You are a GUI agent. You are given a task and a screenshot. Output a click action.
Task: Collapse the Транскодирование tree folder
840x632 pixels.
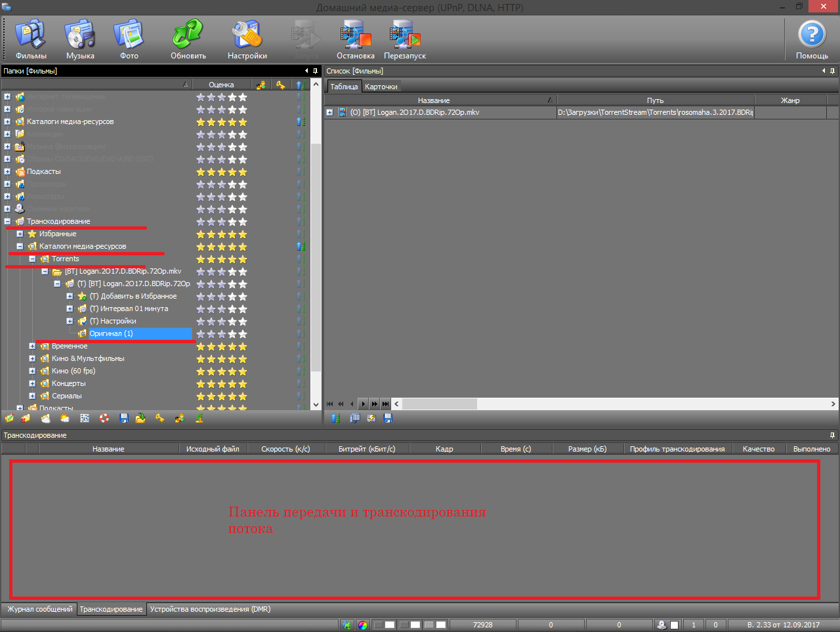click(7, 222)
